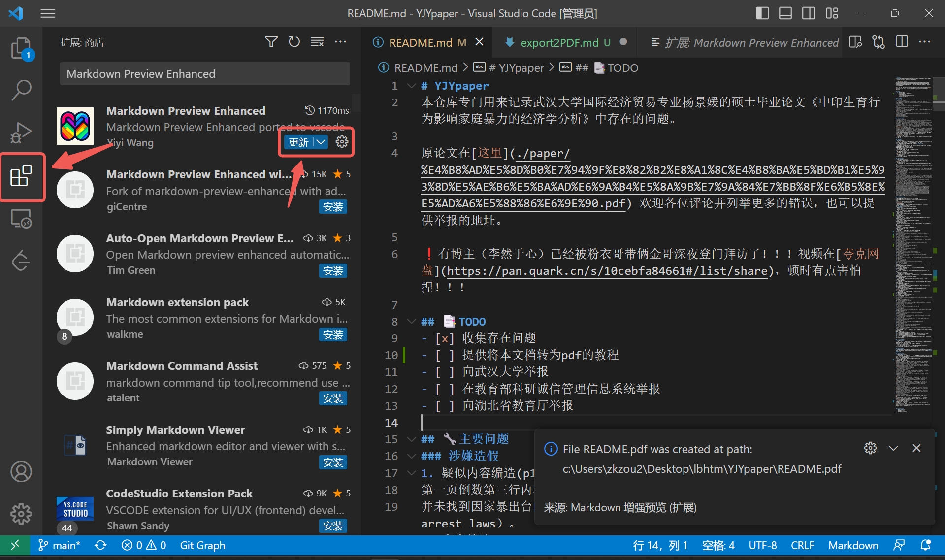Screen dimensions: 945x560
Task: Open editor more actions menu
Action: 925,42
